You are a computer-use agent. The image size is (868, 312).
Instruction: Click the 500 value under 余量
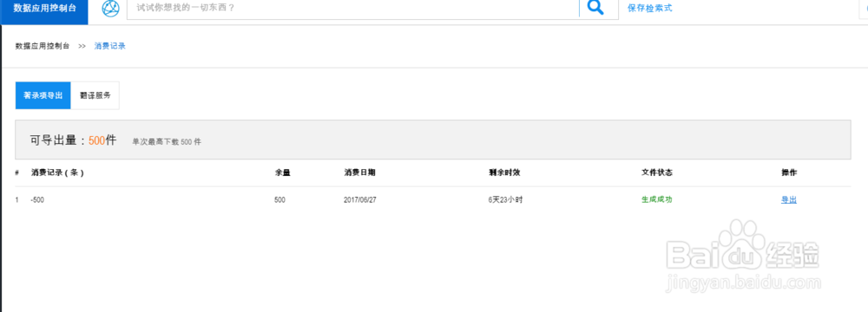pos(279,200)
